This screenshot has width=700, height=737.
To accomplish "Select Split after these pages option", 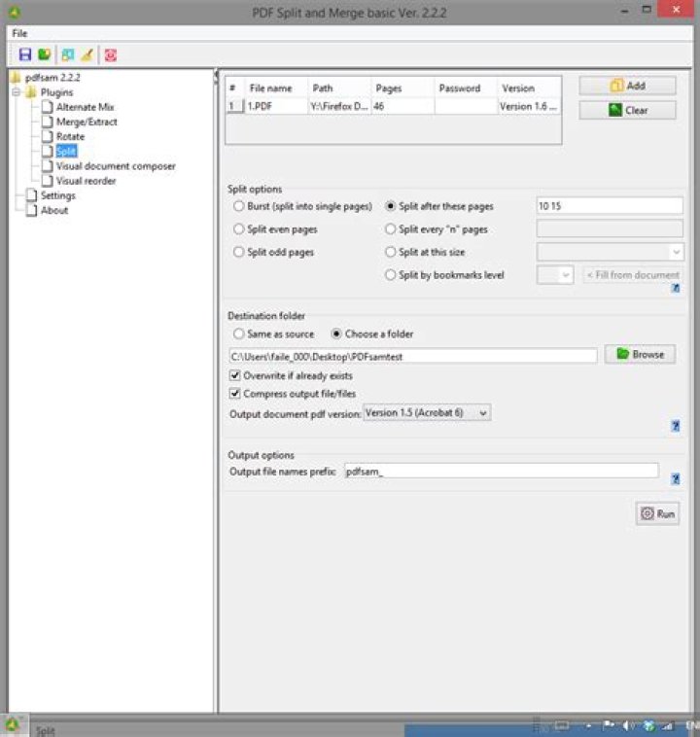I will [390, 206].
